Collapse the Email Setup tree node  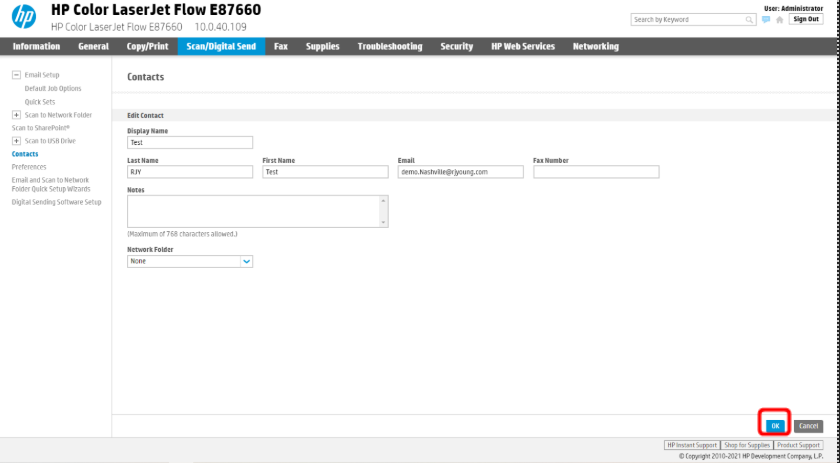click(x=17, y=75)
